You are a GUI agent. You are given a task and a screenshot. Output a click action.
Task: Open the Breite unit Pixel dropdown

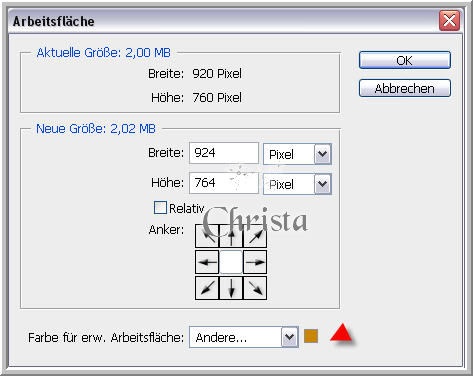click(x=297, y=154)
